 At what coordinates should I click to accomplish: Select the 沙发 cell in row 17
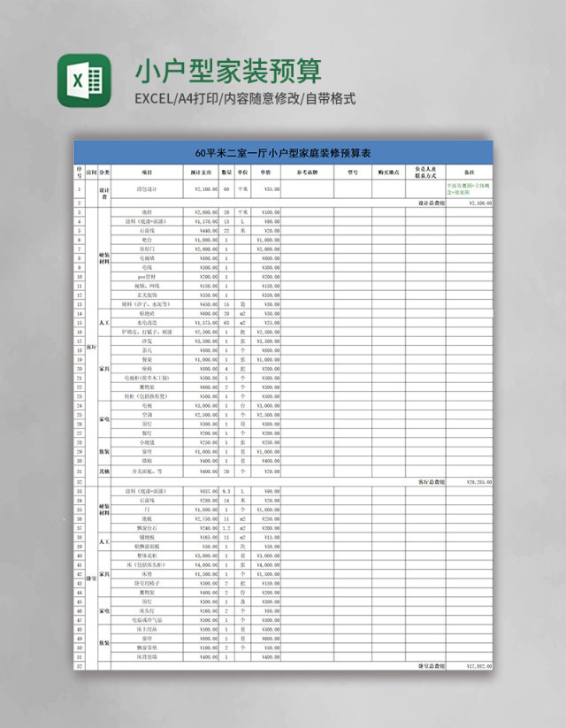coord(147,341)
